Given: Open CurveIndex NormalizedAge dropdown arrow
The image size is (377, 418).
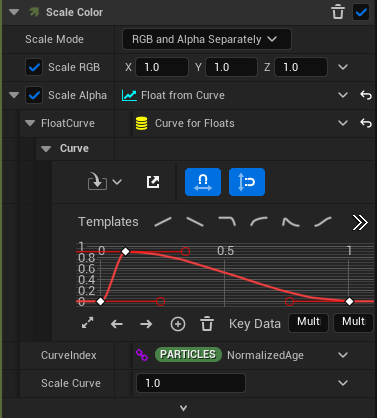Looking at the screenshot, I should (343, 355).
